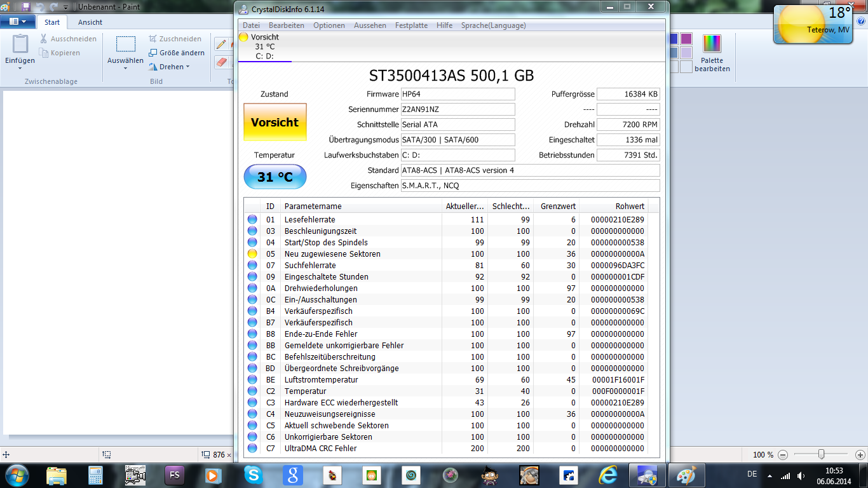Open the Google search taskbar icon
Viewport: 868px width, 488px height.
pyautogui.click(x=293, y=475)
